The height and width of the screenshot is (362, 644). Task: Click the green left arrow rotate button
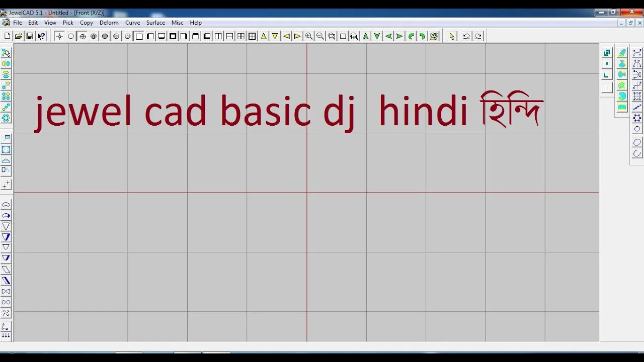(388, 36)
